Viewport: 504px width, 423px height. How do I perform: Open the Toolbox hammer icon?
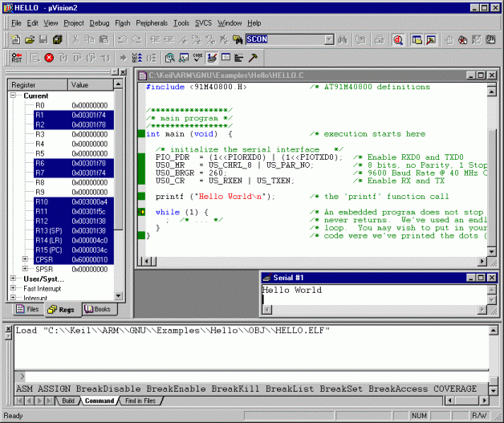pos(253,58)
